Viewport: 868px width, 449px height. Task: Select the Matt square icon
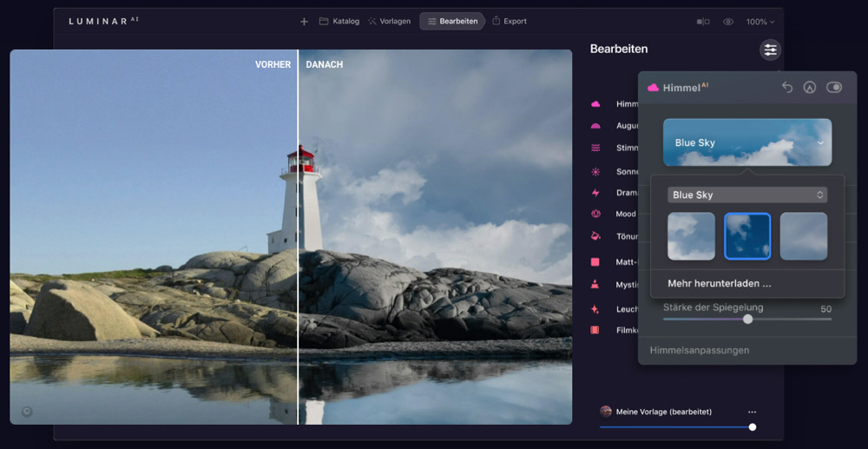[x=595, y=262]
